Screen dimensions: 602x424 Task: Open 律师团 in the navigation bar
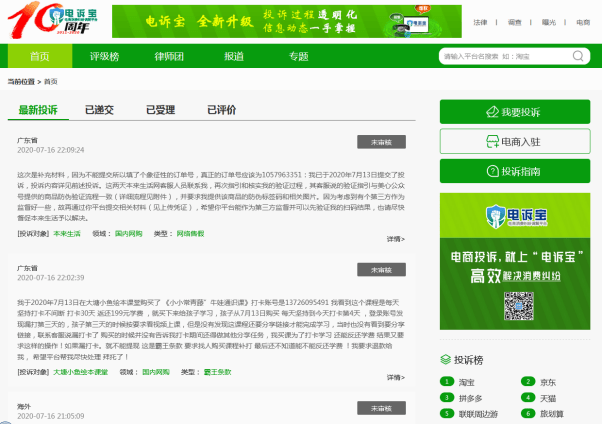169,56
